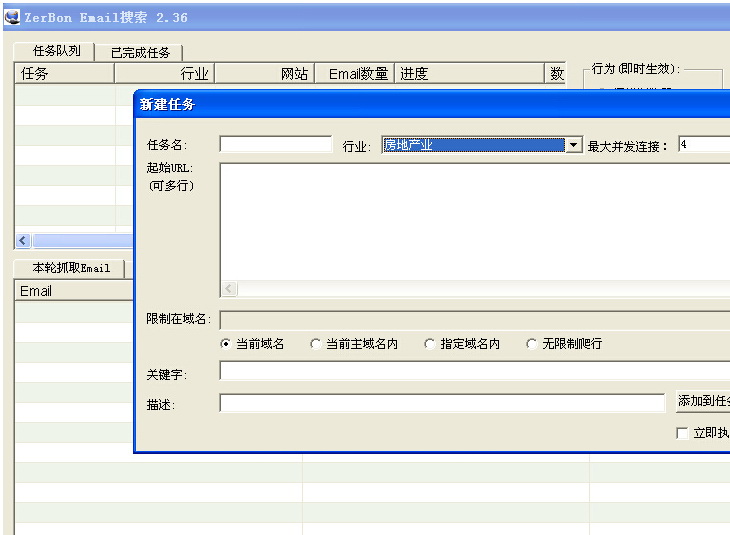Viewport: 730px width, 535px height.
Task: Click the 数 column header
Action: point(556,74)
